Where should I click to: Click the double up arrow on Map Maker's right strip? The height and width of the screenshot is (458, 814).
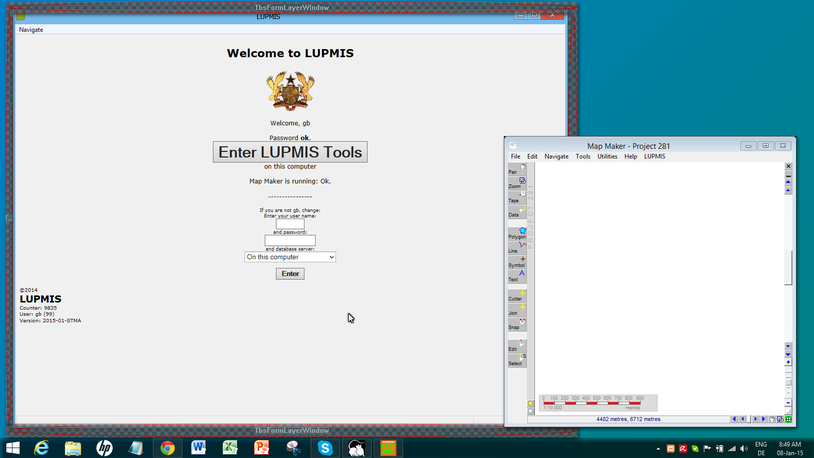(788, 182)
